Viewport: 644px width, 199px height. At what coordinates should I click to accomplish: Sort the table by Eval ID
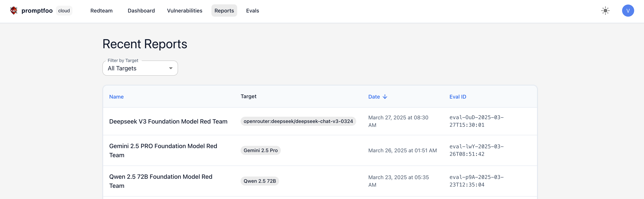(457, 97)
